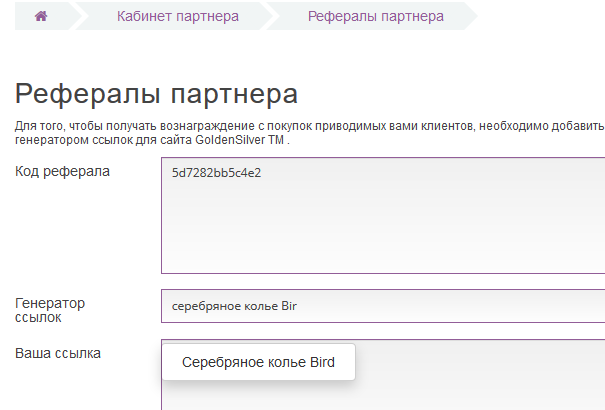Select the Рефералы партнера breadcrumb item

tap(375, 17)
